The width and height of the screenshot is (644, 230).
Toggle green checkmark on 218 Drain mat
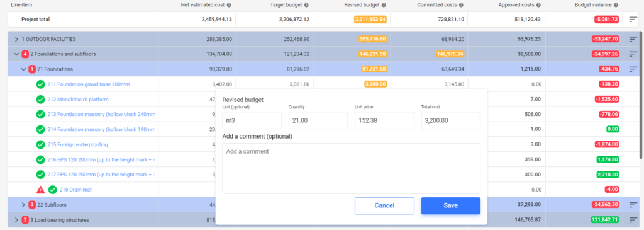click(53, 190)
